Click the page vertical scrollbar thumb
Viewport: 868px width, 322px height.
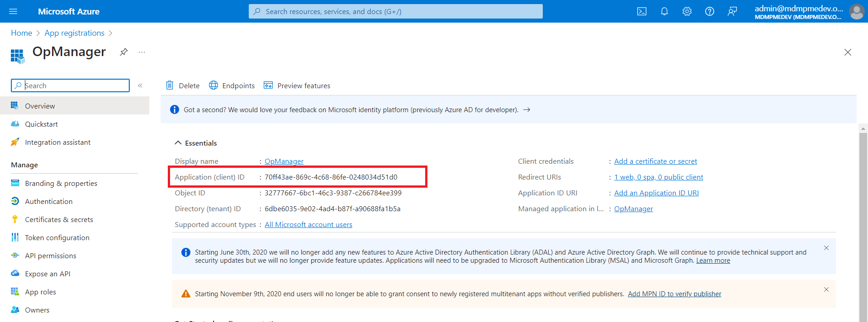pyautogui.click(x=863, y=227)
